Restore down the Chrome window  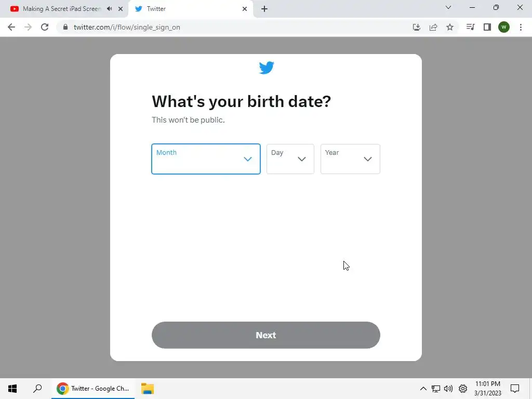pyautogui.click(x=496, y=7)
